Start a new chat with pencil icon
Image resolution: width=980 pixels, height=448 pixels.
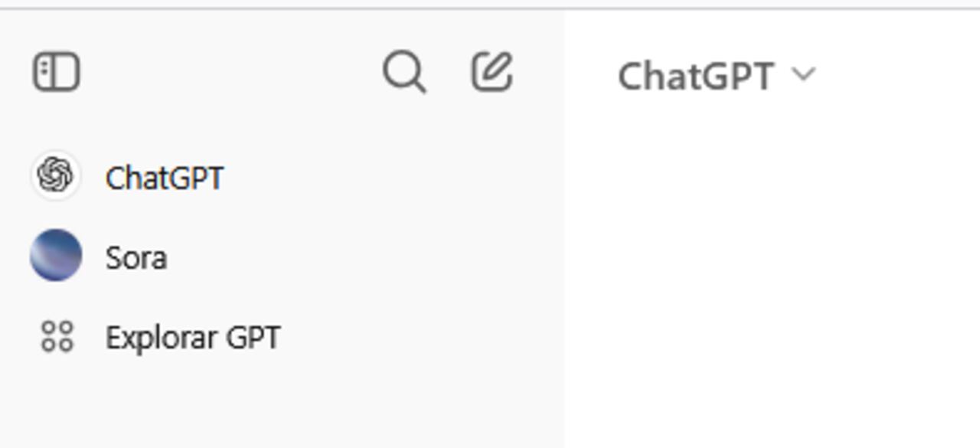point(492,72)
